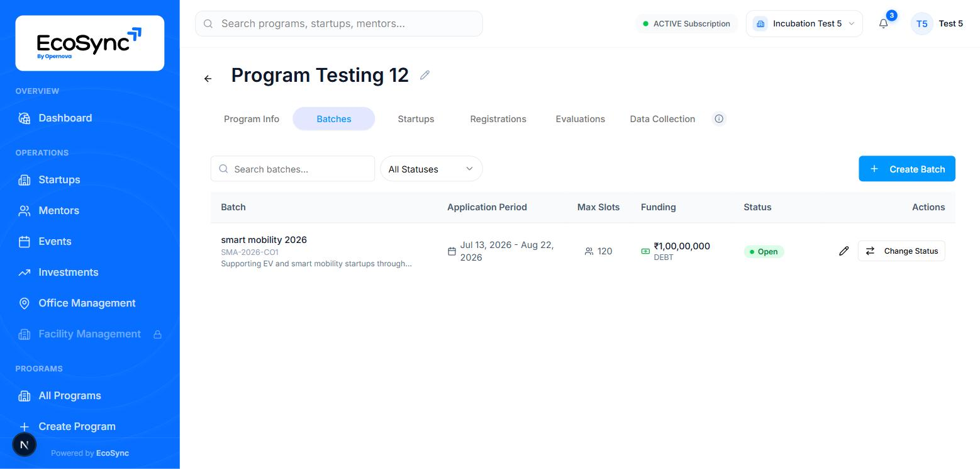980x469 pixels.
Task: Click the Investments trend arrow icon
Action: [x=24, y=273]
